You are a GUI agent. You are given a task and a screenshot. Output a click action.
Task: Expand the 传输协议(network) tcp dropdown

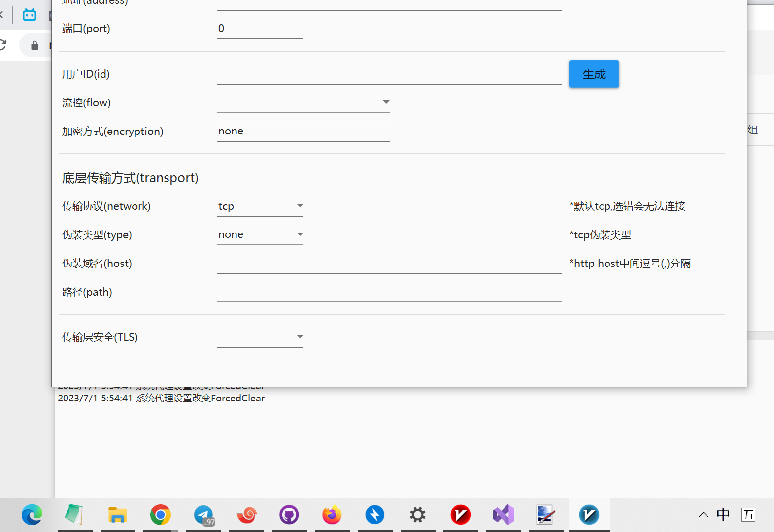260,206
